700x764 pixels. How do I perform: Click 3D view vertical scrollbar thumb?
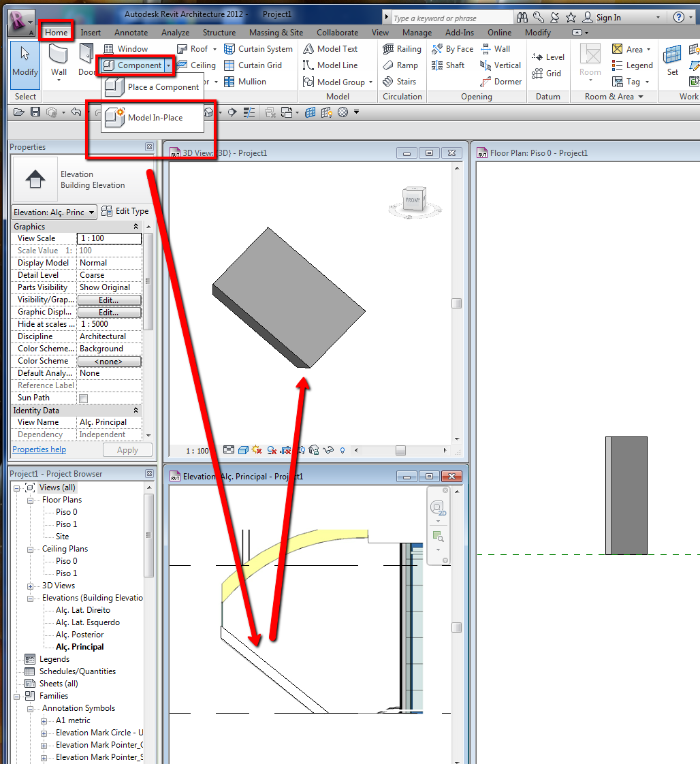(x=456, y=303)
